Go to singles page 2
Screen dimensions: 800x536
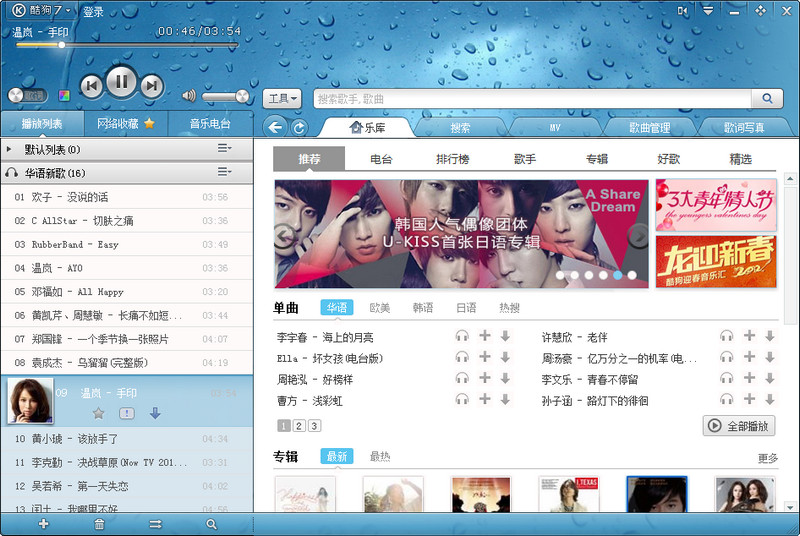(299, 426)
